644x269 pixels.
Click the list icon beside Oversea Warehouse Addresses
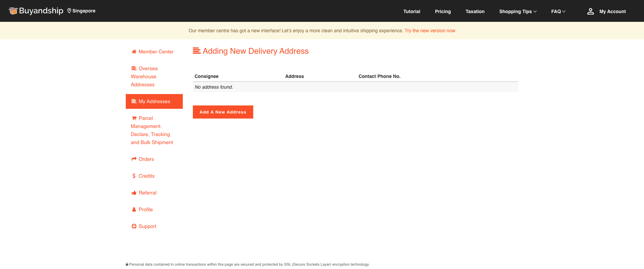pos(134,68)
